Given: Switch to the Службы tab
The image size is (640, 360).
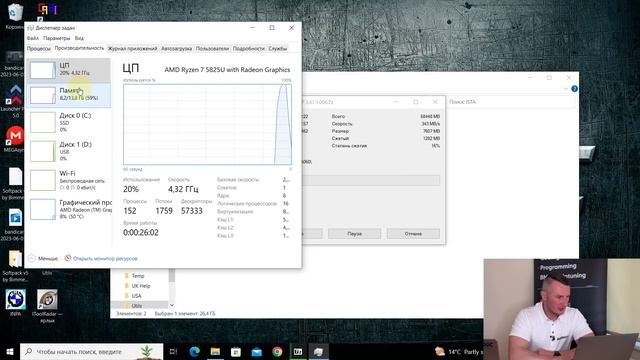Looking at the screenshot, I should click(278, 49).
